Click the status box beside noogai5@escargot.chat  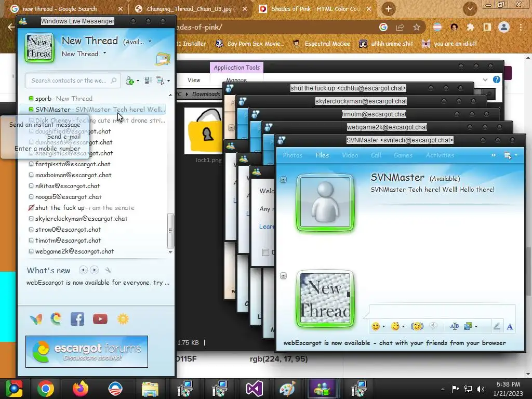click(31, 196)
